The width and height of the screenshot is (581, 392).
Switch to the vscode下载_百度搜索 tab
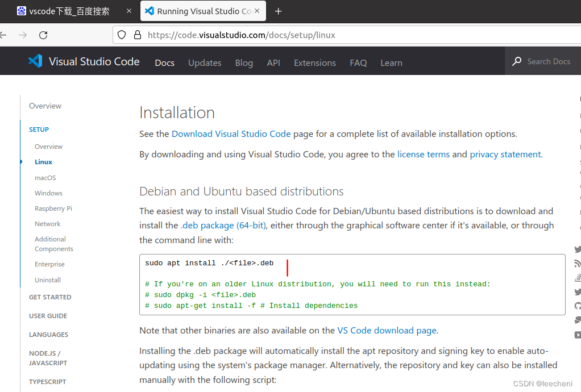coord(68,11)
